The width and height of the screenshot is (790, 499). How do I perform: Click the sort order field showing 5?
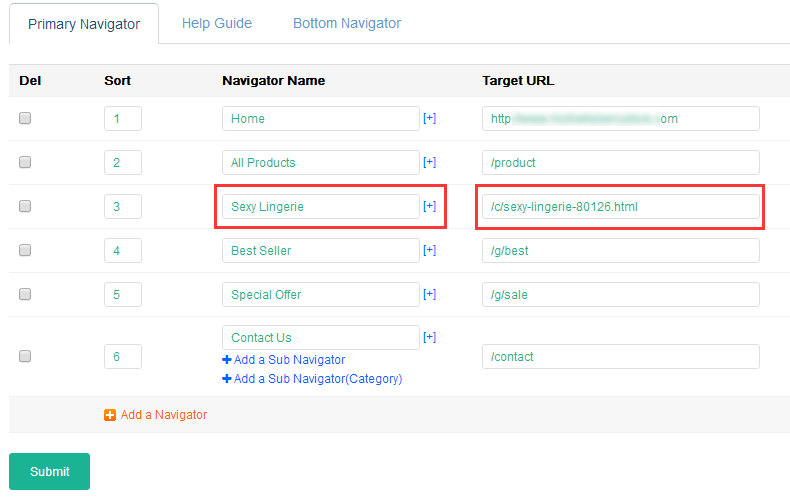click(122, 294)
